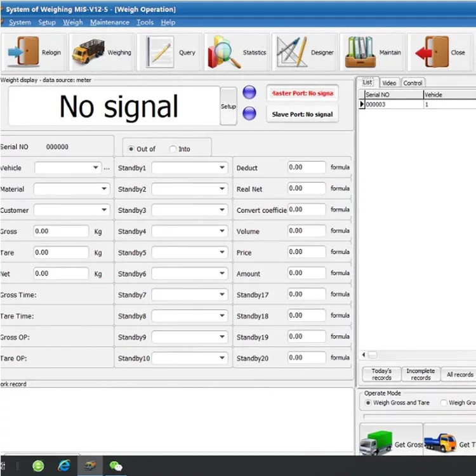Open the Query notepad icon
The height and width of the screenshot is (476, 476).
(160, 52)
